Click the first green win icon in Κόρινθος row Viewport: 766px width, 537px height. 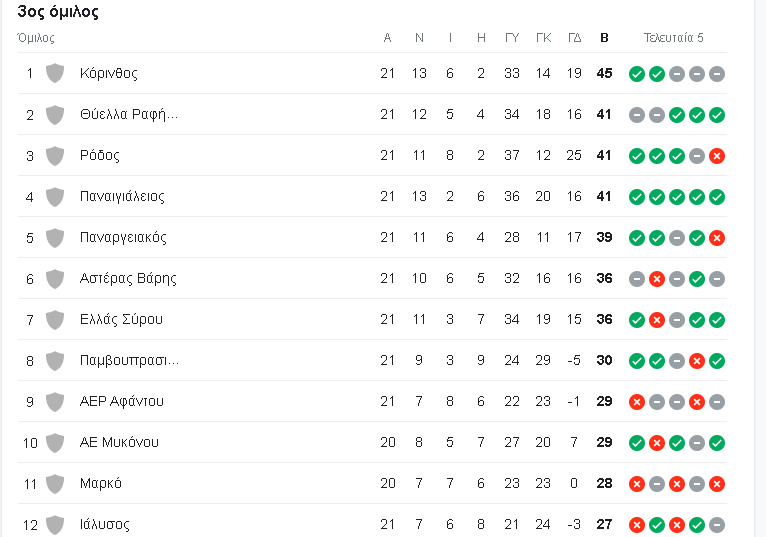(637, 74)
